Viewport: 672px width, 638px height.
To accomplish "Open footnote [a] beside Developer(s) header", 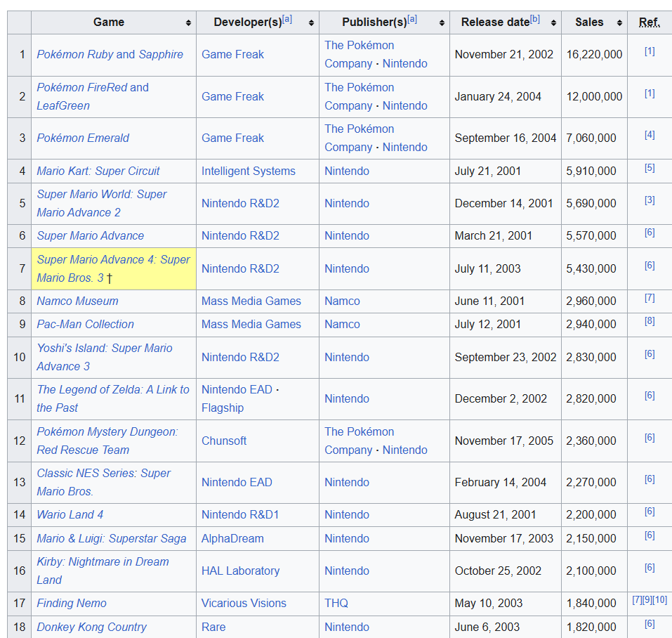I will (x=287, y=19).
